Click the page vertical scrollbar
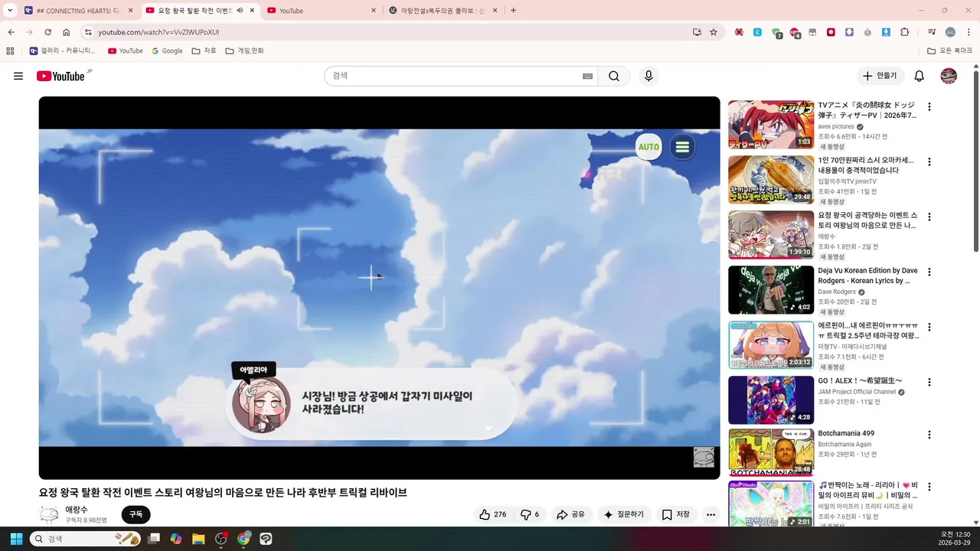This screenshot has width=980, height=551. (x=976, y=161)
